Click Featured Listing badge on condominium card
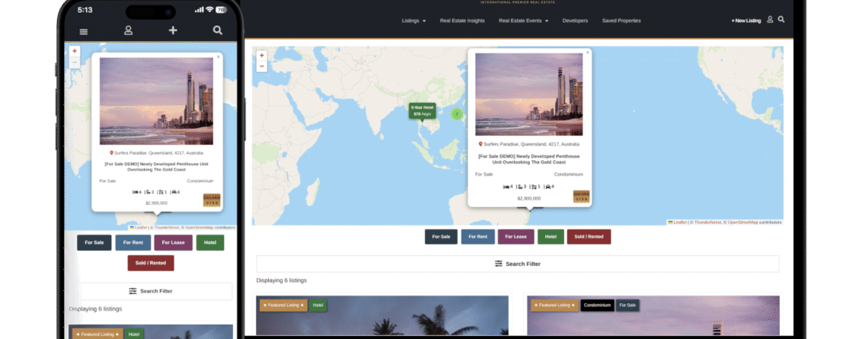 click(x=554, y=305)
